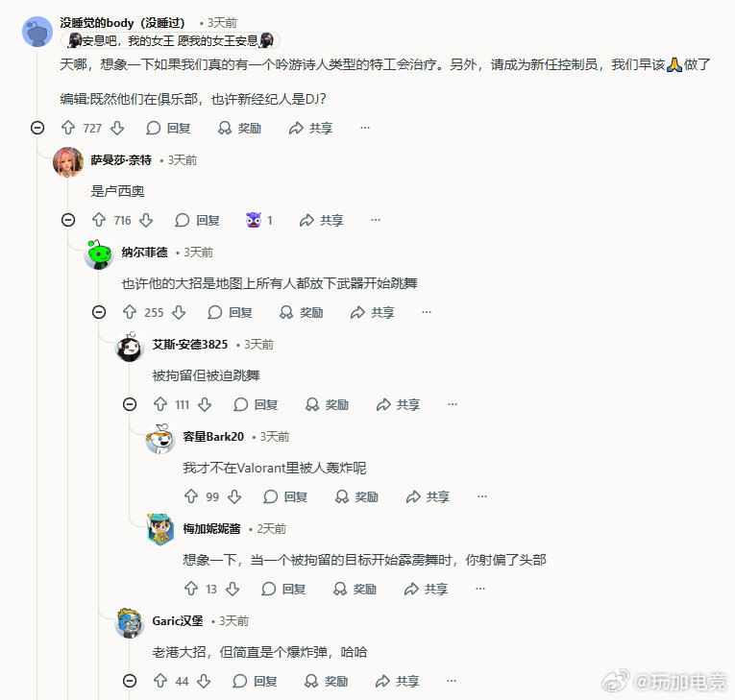The width and height of the screenshot is (735, 700).
Task: Upvote the 255-vote comment by 纳尔菲德
Action: coord(130,312)
